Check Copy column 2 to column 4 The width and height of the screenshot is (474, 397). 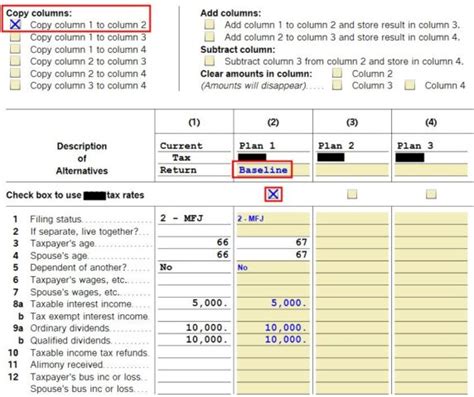point(15,73)
